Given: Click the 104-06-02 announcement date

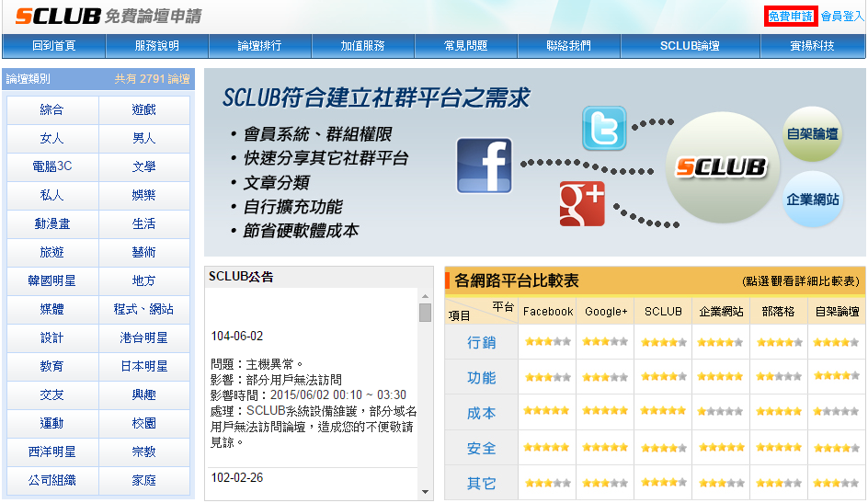Looking at the screenshot, I should tap(237, 337).
